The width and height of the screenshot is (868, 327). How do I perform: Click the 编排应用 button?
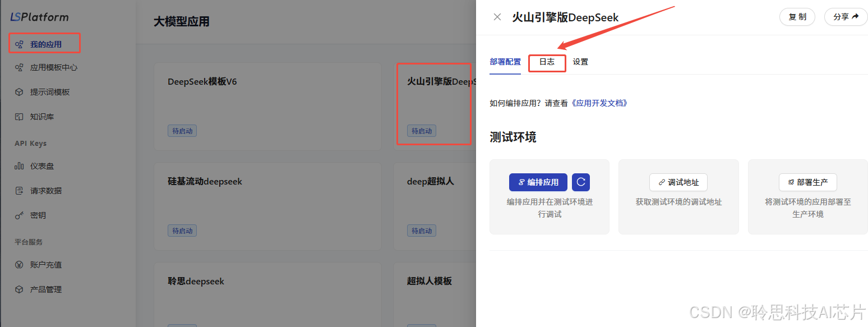point(538,182)
